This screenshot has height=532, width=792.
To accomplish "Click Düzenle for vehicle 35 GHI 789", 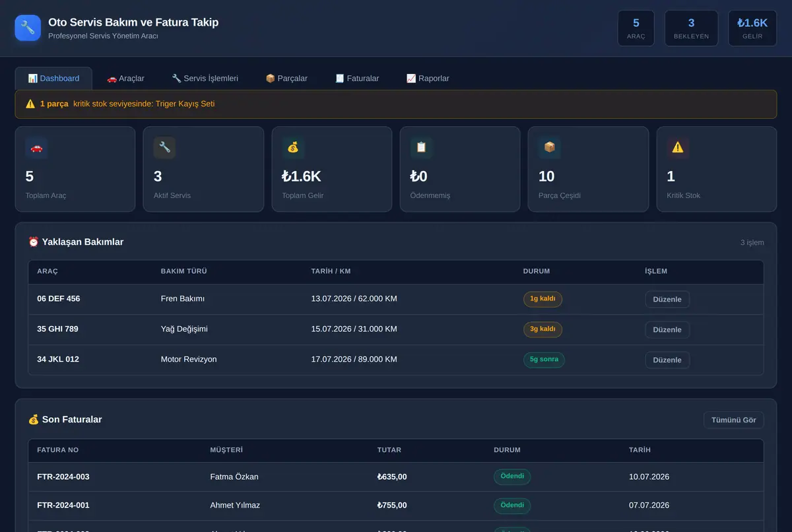I will 667,329.
